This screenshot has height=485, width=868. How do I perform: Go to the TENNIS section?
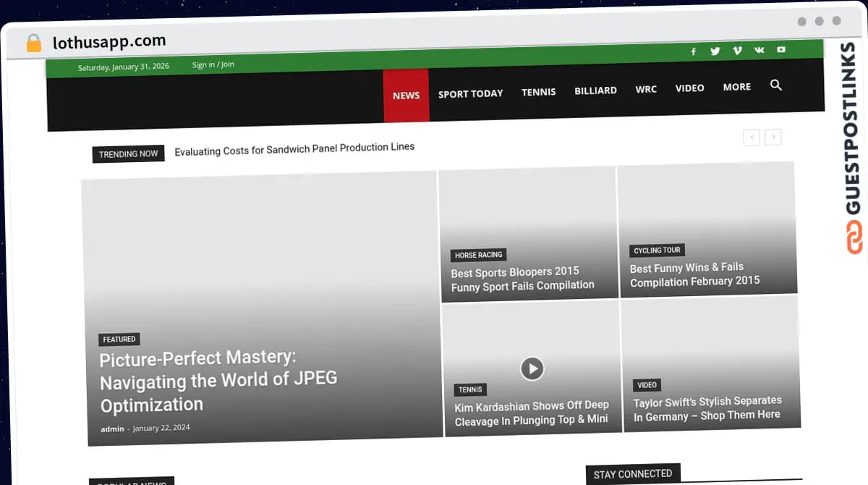539,92
